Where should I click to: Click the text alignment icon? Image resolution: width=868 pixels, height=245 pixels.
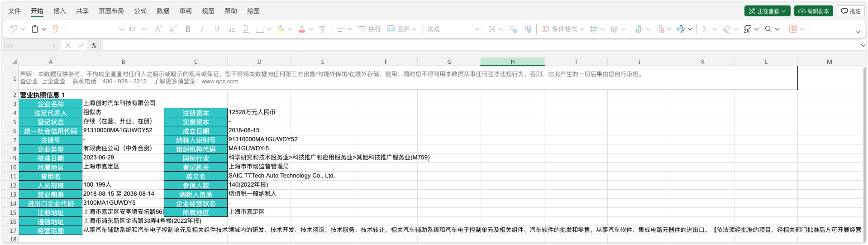tap(341, 29)
